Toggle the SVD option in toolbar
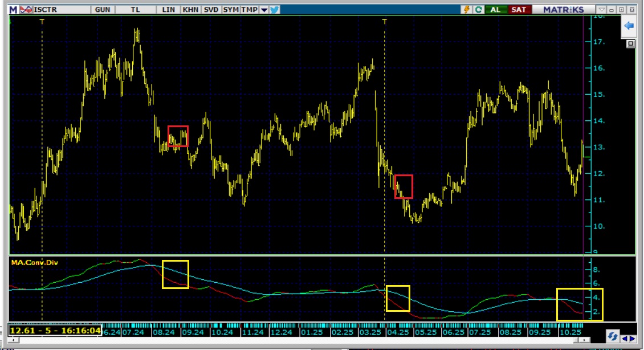This screenshot has width=644, height=350. [x=211, y=10]
